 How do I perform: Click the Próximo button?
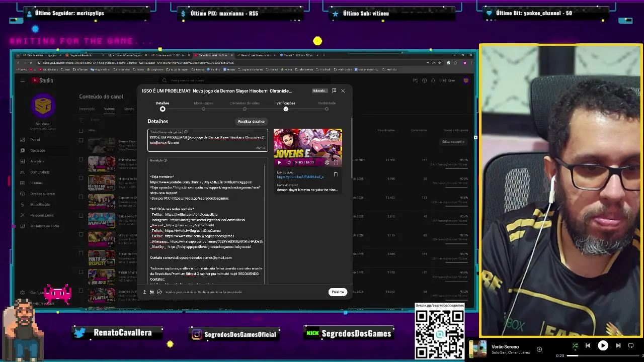click(x=338, y=292)
